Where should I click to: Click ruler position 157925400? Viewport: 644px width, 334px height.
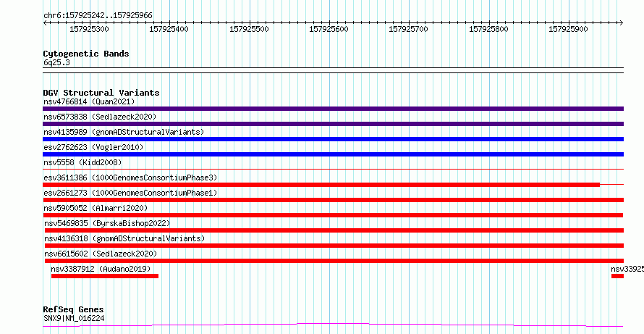click(169, 29)
